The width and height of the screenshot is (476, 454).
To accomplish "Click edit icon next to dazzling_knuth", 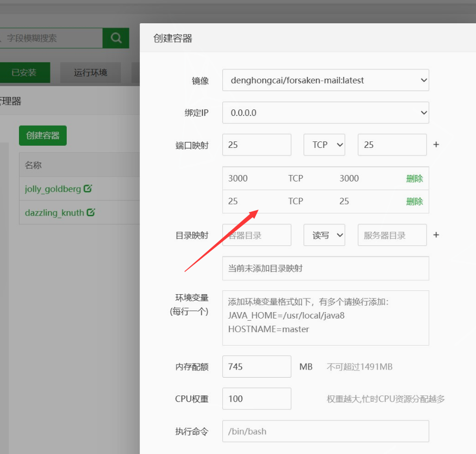I will (x=91, y=212).
